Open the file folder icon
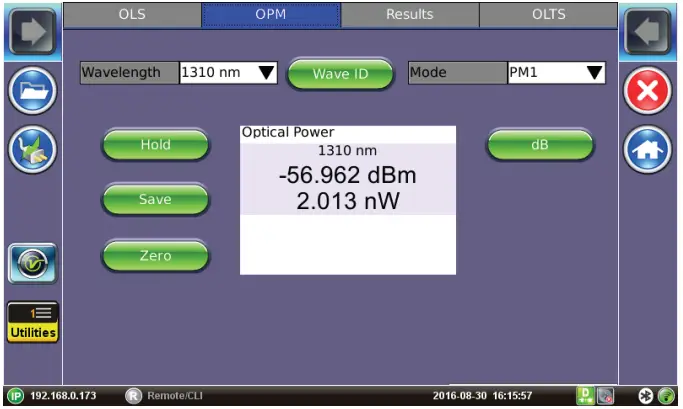This screenshot has height=409, width=683. [x=33, y=91]
